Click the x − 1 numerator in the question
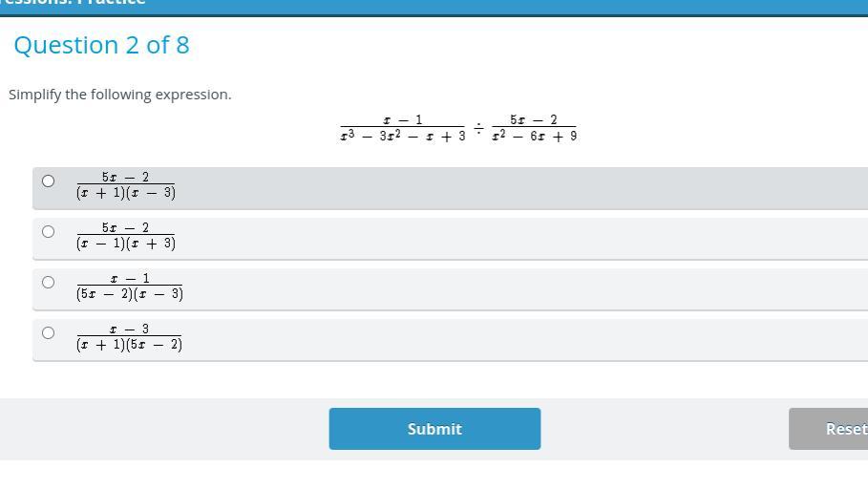 (x=403, y=119)
